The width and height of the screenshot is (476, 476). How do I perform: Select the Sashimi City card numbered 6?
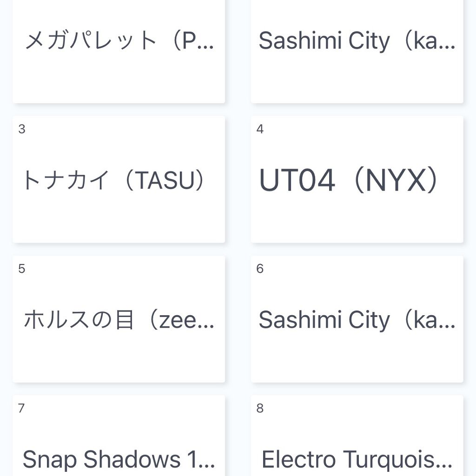pyautogui.click(x=357, y=320)
